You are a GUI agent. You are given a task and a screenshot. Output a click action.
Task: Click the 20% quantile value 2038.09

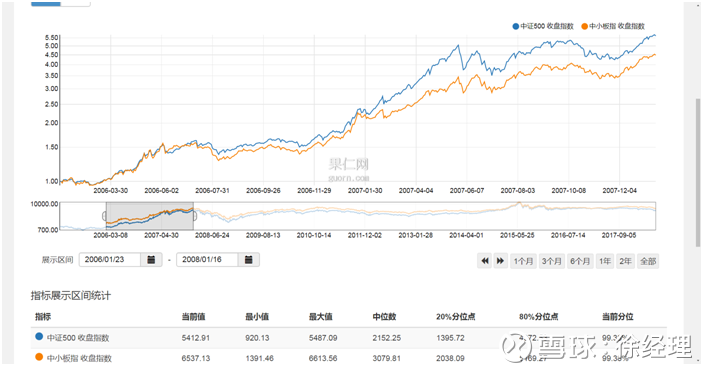point(451,358)
